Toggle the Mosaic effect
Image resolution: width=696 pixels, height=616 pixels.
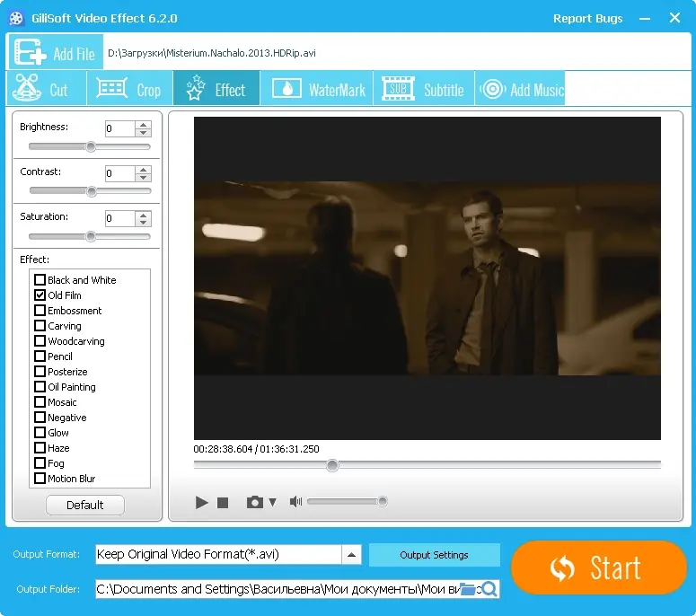pos(40,402)
